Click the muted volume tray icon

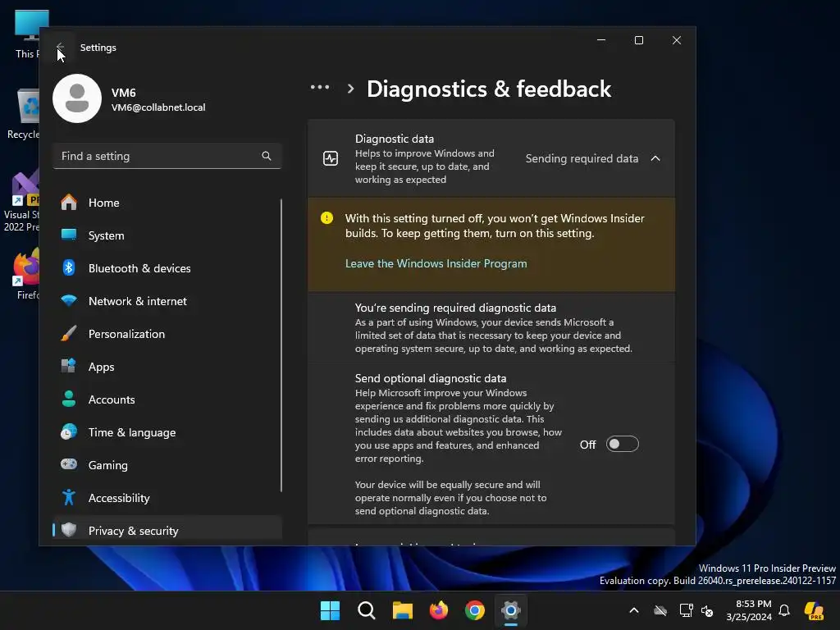pyautogui.click(x=707, y=610)
